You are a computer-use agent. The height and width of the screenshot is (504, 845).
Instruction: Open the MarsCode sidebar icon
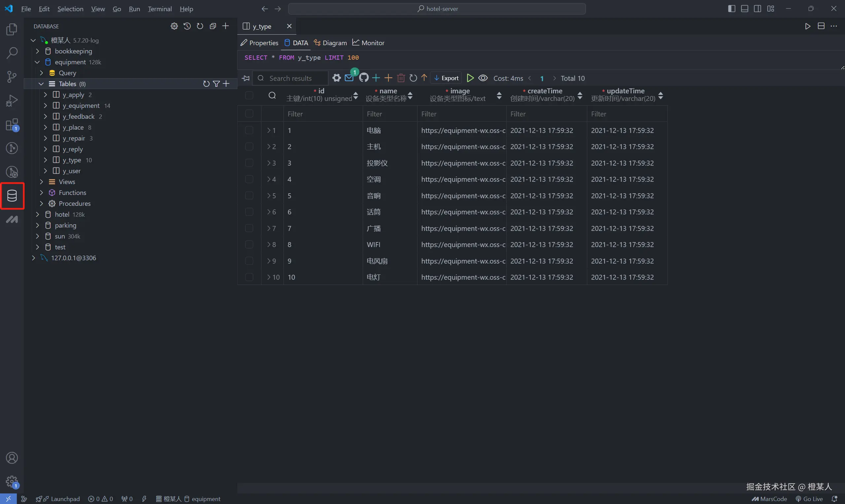click(x=12, y=219)
